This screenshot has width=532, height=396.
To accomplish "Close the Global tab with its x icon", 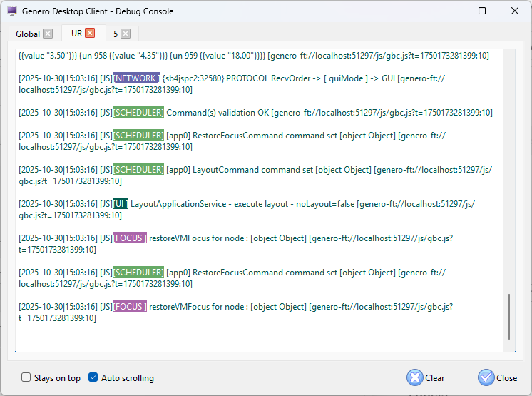I will (x=48, y=34).
